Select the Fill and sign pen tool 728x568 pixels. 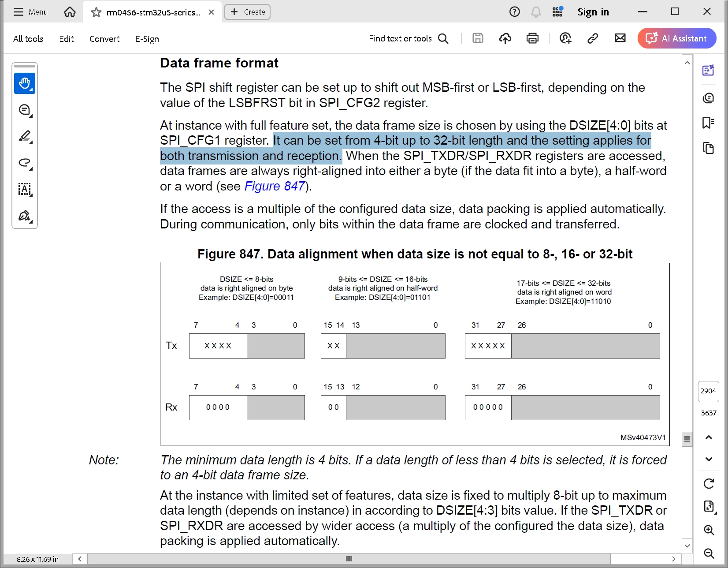tap(25, 216)
